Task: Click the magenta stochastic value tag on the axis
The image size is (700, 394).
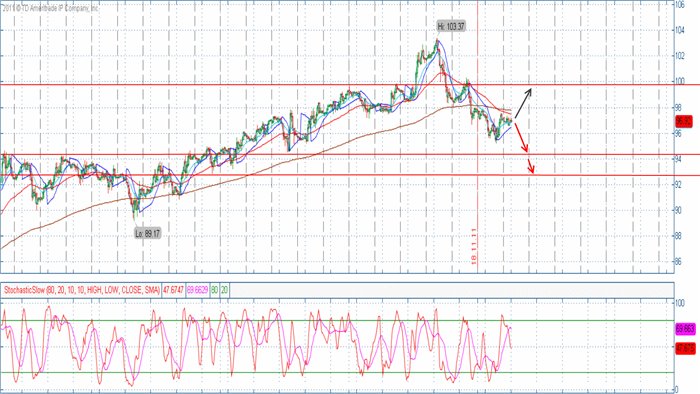Action: (x=686, y=329)
